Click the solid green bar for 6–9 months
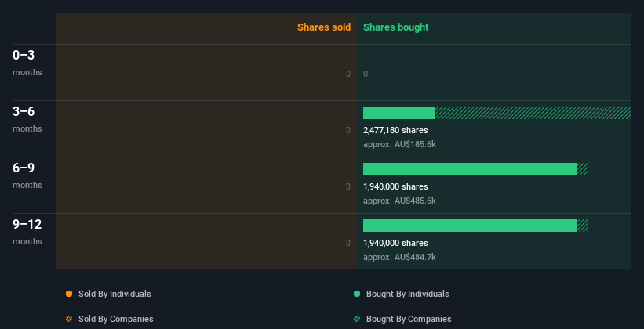644x329 pixels. pyautogui.click(x=470, y=169)
